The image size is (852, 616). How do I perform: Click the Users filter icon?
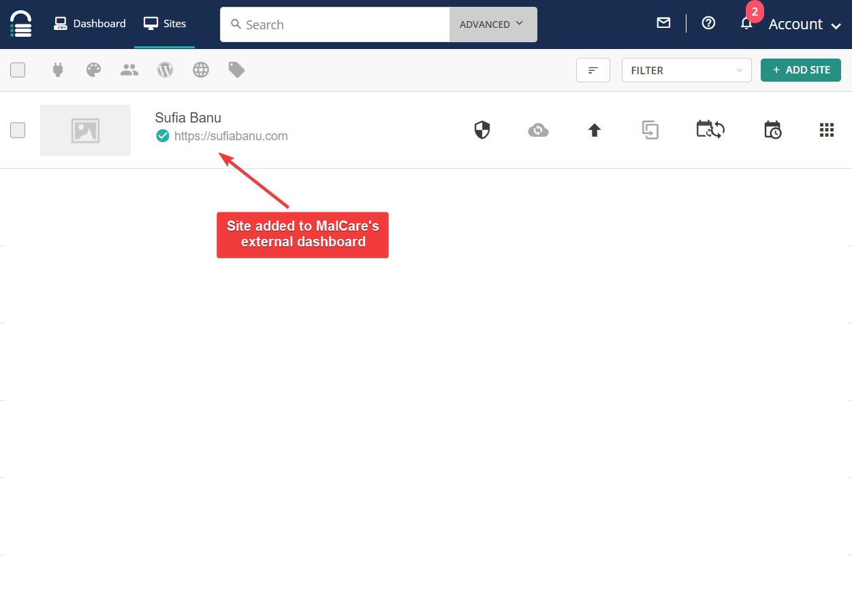[x=129, y=69]
